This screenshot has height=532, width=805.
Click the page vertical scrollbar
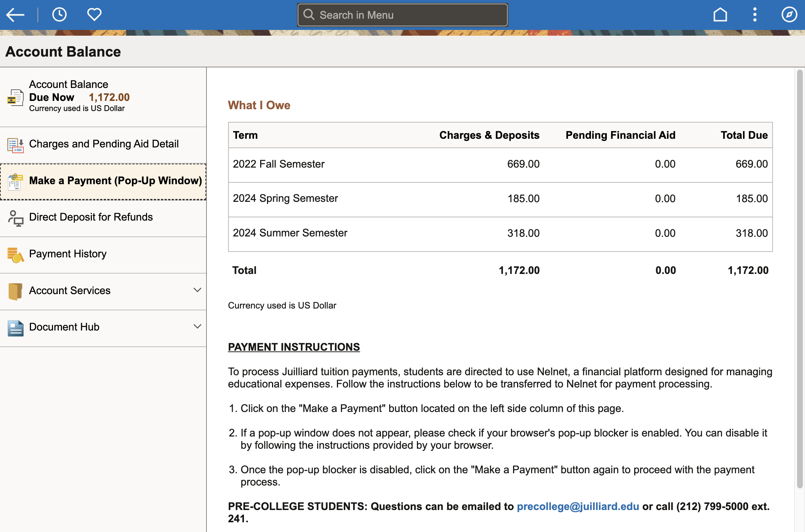800,279
